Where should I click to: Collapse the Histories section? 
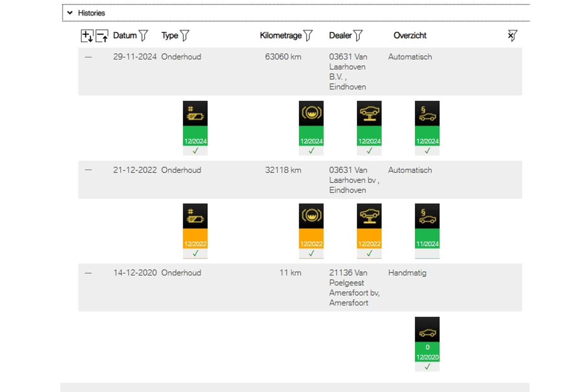click(70, 13)
